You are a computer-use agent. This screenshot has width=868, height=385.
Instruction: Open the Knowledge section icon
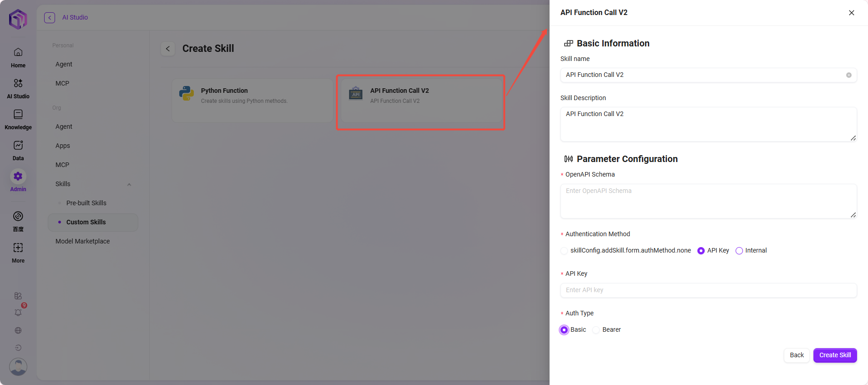point(18,114)
